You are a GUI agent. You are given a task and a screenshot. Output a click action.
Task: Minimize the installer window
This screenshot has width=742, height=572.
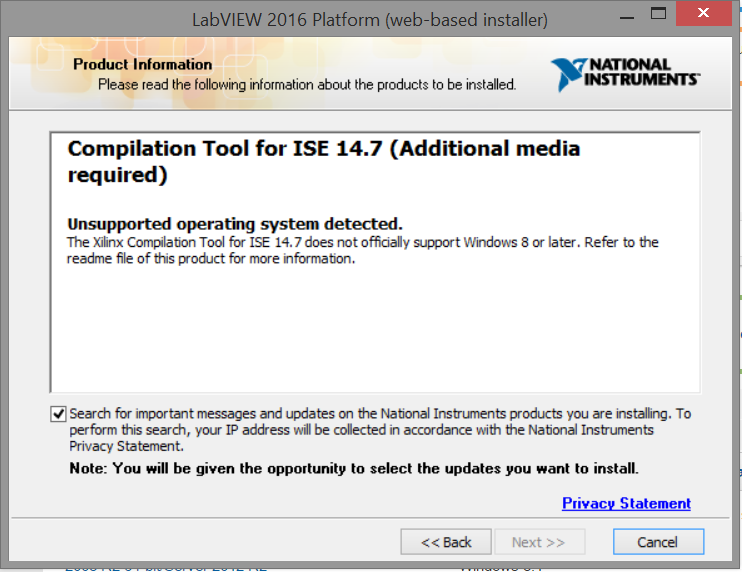(627, 17)
